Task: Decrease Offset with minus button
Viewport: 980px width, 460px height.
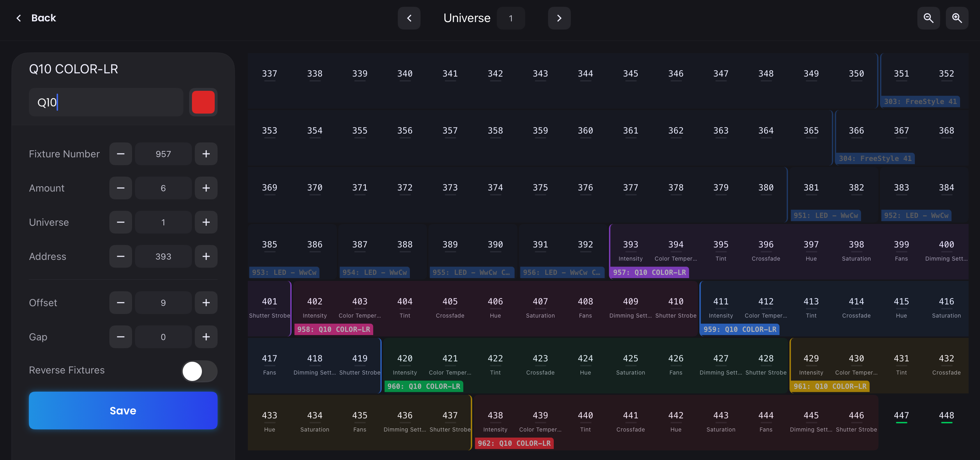Action: (121, 303)
